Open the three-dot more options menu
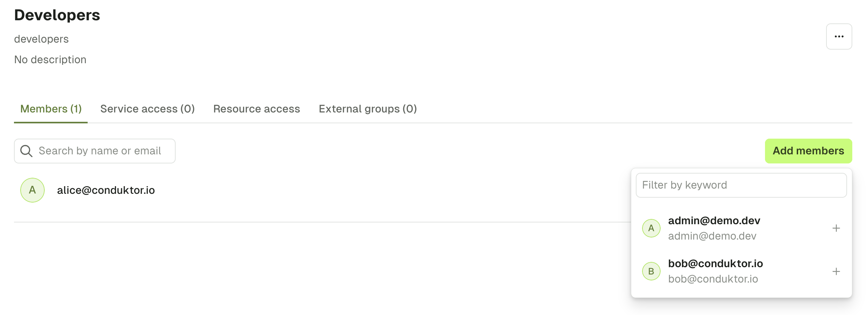 839,37
